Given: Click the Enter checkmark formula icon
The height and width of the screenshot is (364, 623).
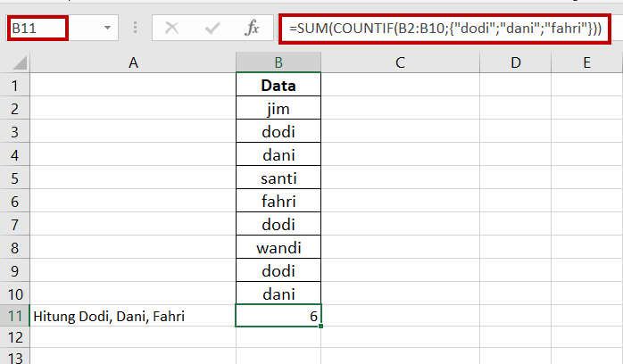Looking at the screenshot, I should 212,28.
